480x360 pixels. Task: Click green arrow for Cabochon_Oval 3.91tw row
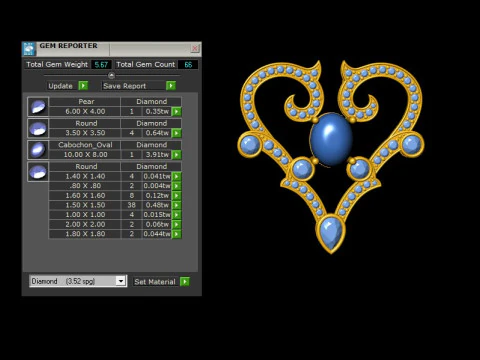pos(176,155)
